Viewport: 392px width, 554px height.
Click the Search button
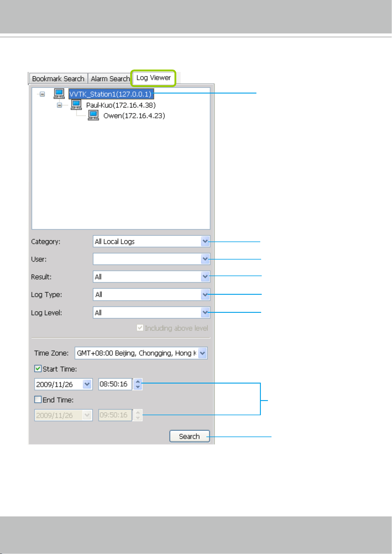(x=189, y=436)
